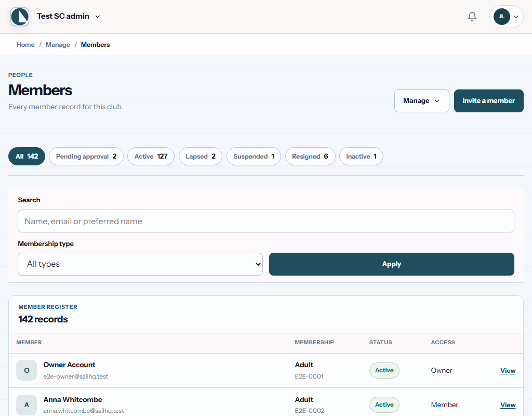532x416 pixels.
Task: Click Anna Whitcombe's Active status badge
Action: pos(384,405)
